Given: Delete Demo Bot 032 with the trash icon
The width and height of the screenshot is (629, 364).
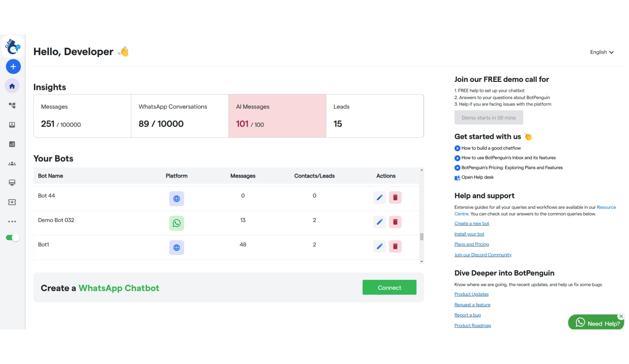Looking at the screenshot, I should click(x=395, y=222).
